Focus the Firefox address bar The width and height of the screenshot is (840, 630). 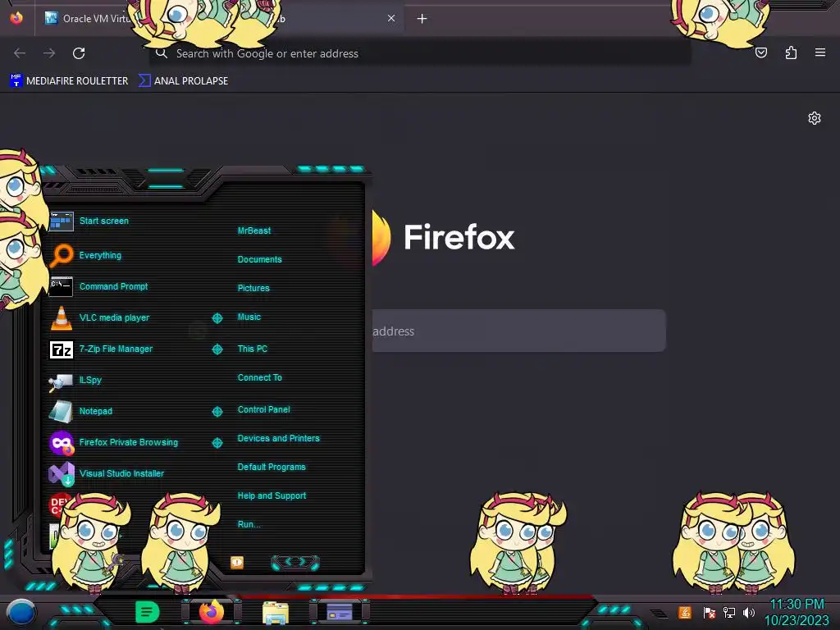[x=419, y=53]
